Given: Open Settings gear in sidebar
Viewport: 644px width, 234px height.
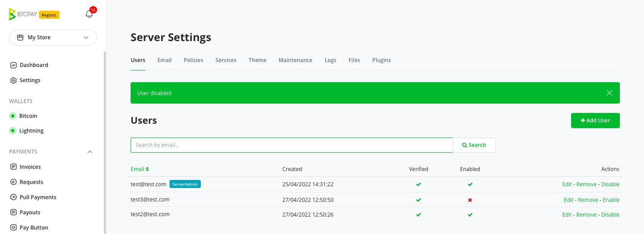Looking at the screenshot, I should click(13, 80).
